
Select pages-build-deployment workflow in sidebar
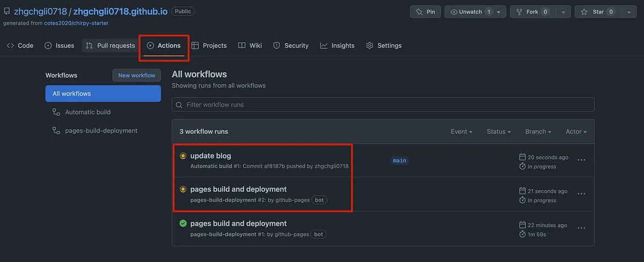click(101, 131)
